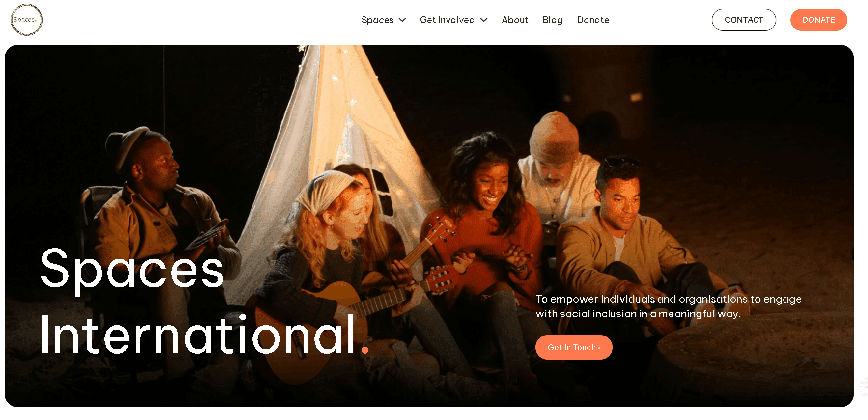Select the Donate link in navigation

click(593, 20)
